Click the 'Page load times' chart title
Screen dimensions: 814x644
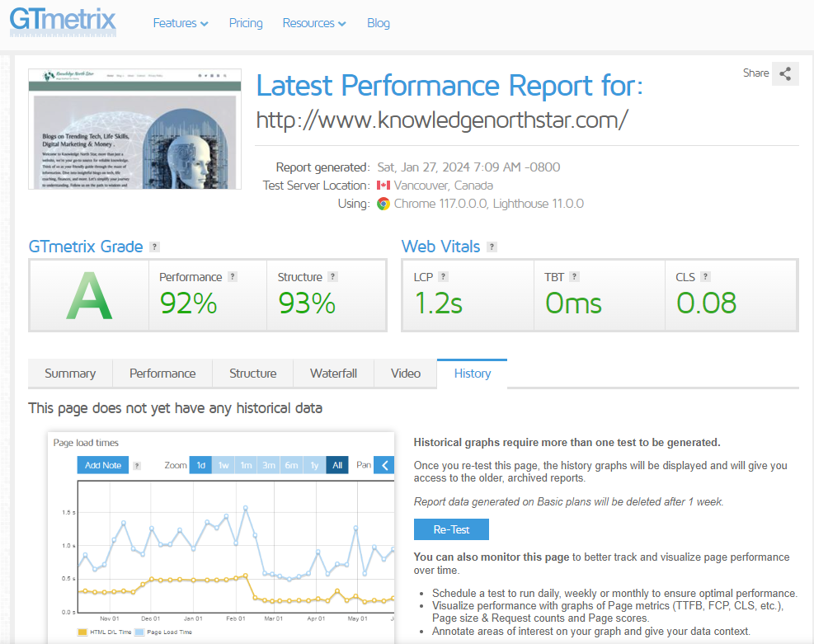86,443
